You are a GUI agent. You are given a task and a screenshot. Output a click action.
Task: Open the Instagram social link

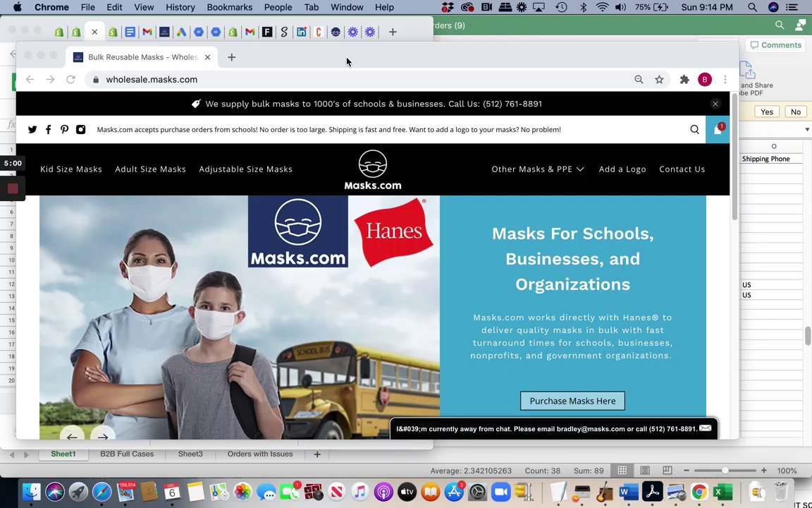(x=81, y=130)
